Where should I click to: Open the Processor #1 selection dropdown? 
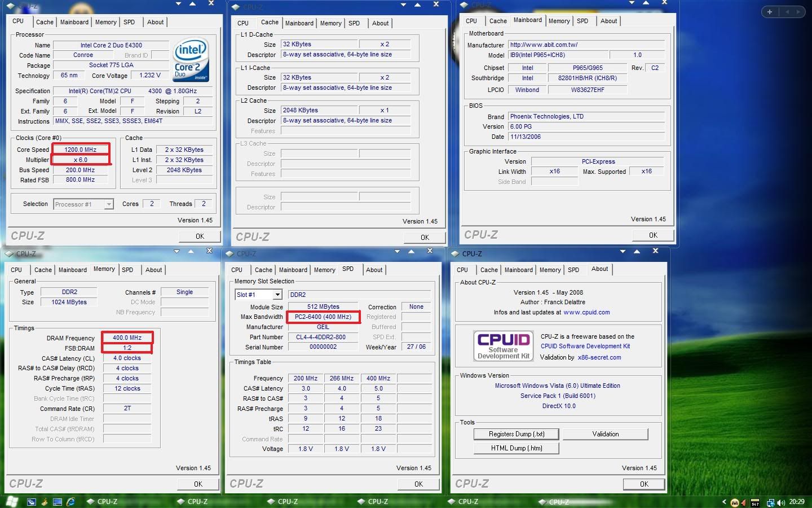coord(109,204)
